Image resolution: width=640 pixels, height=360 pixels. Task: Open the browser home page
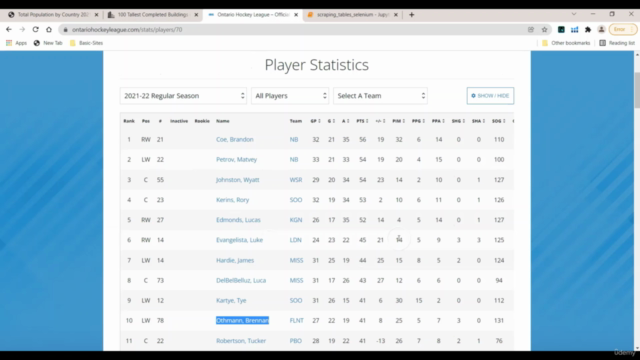[x=49, y=29]
